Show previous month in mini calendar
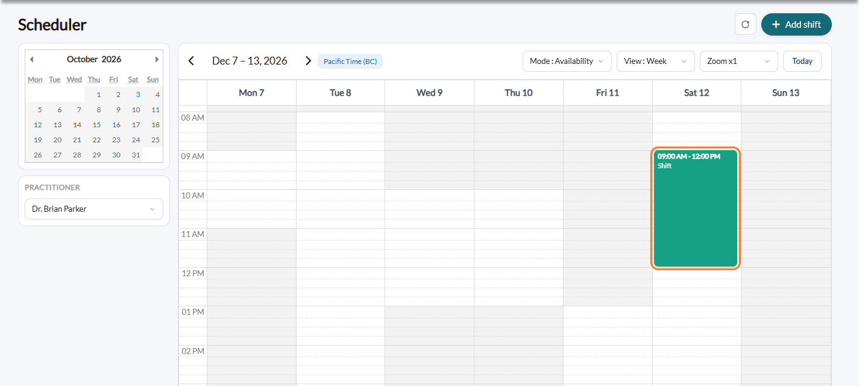 click(31, 59)
